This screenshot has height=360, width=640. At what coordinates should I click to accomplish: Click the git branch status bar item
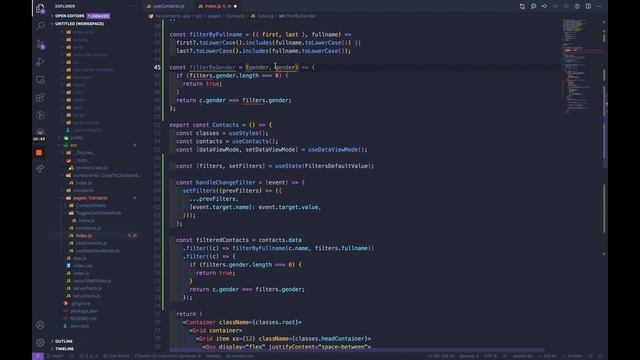(55, 356)
